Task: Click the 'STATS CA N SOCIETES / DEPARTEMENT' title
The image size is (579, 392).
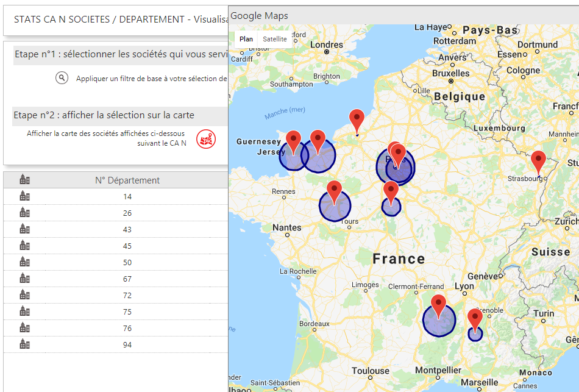Action: (121, 20)
